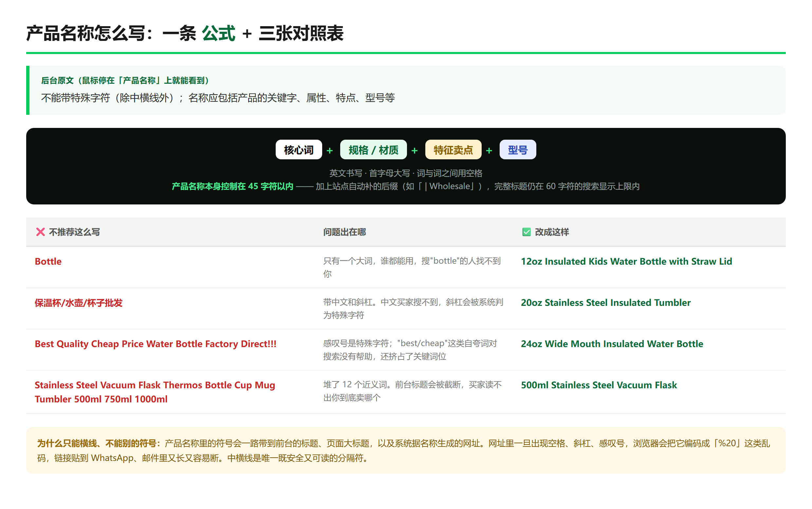812x509 pixels.
Task: Click the bad example 保温杯/水壶/杯子批发
Action: click(x=79, y=303)
